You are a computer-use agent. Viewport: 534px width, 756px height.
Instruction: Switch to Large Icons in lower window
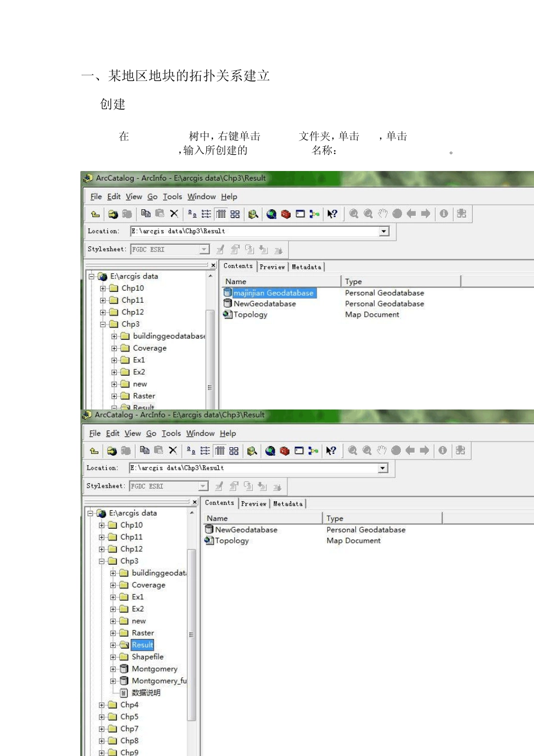pos(191,451)
